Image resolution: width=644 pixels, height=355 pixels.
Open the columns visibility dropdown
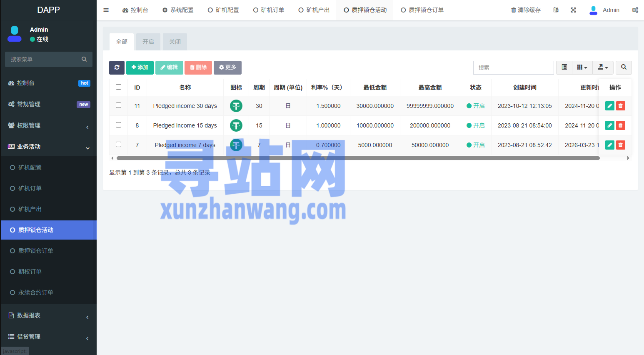click(582, 67)
